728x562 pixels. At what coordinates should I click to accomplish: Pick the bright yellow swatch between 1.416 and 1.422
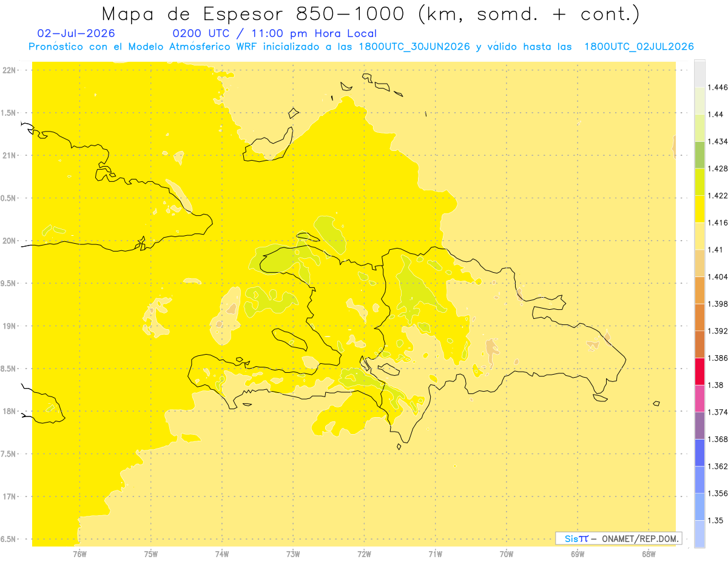point(699,209)
